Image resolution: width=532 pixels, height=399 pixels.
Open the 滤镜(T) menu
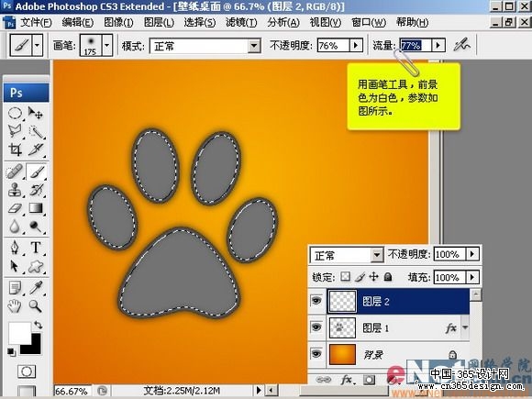241,23
